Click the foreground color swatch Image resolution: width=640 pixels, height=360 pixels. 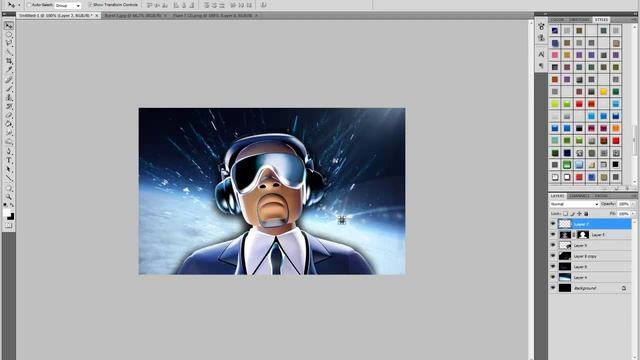(x=7, y=213)
